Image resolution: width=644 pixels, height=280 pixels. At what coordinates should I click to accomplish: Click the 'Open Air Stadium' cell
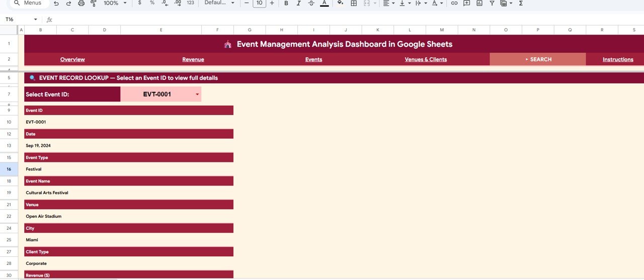click(129, 216)
